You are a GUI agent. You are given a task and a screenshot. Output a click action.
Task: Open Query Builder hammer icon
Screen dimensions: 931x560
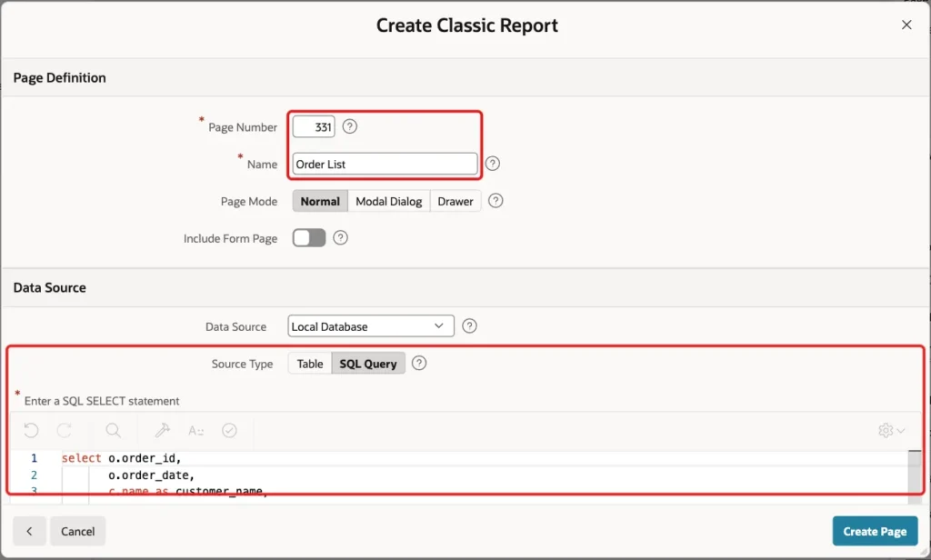pos(162,430)
